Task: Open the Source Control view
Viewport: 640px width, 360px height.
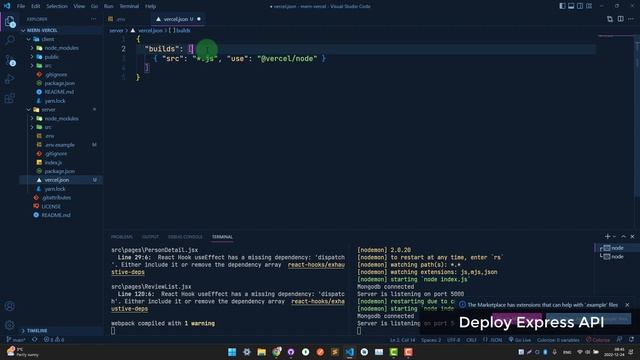Action: 10,60
